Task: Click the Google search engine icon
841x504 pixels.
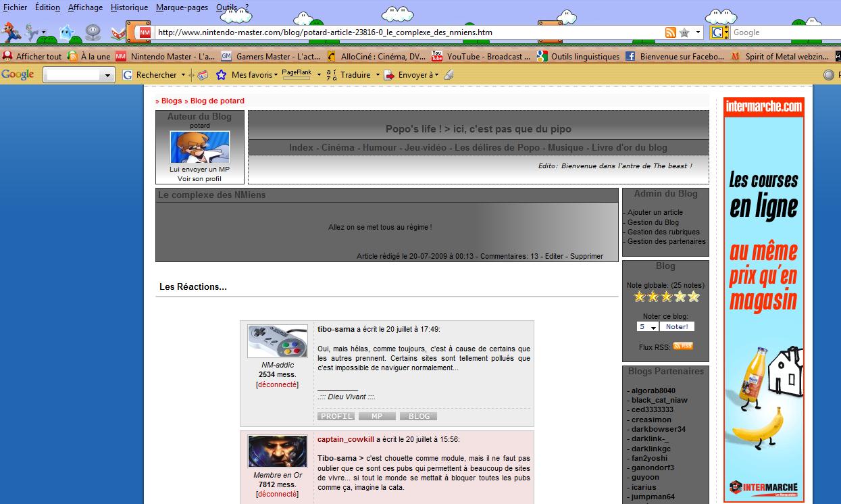Action: pyautogui.click(x=717, y=32)
